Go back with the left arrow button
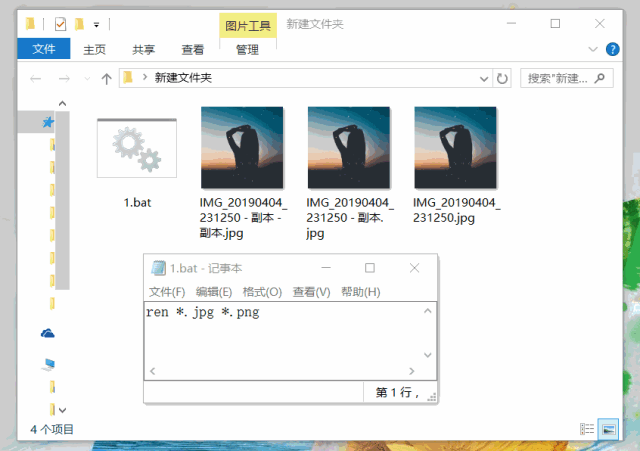Screen dimensions: 640x451 coord(36,78)
